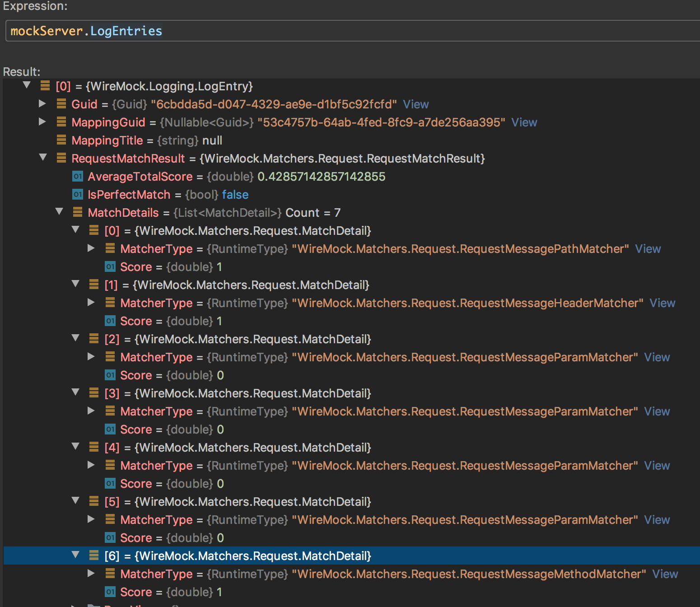Image resolution: width=700 pixels, height=607 pixels.
Task: Open View link for RequestMessageHeaderMatcher
Action: tap(662, 303)
